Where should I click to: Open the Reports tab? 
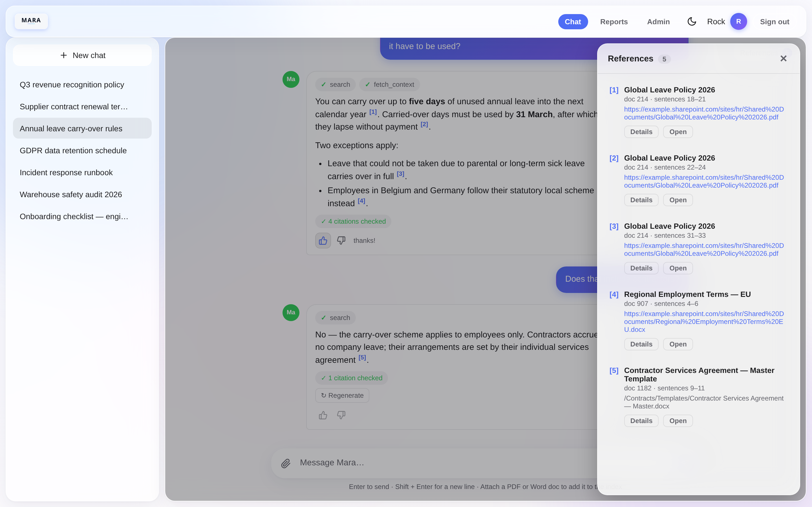click(614, 21)
